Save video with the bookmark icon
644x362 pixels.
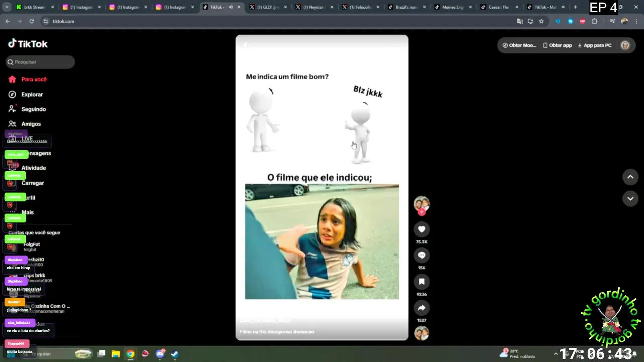pyautogui.click(x=422, y=282)
